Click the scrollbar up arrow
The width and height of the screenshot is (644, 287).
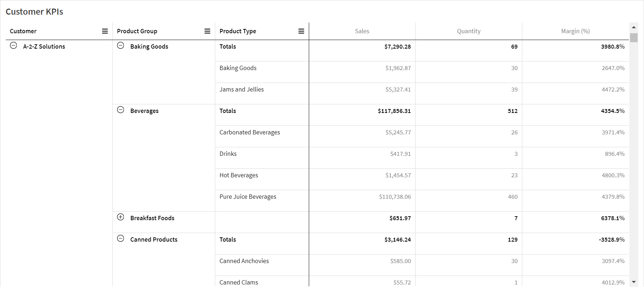634,27
